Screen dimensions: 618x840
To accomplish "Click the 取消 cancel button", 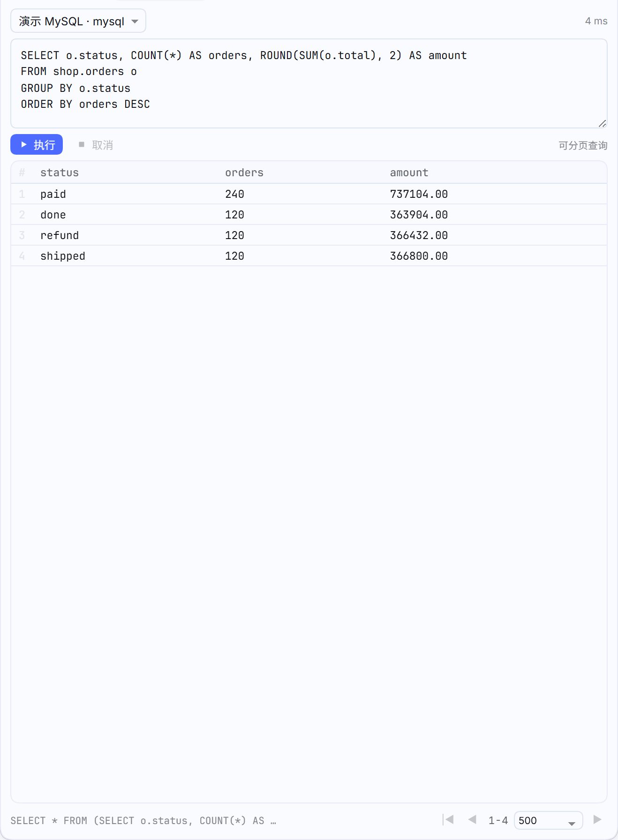I will 96,145.
